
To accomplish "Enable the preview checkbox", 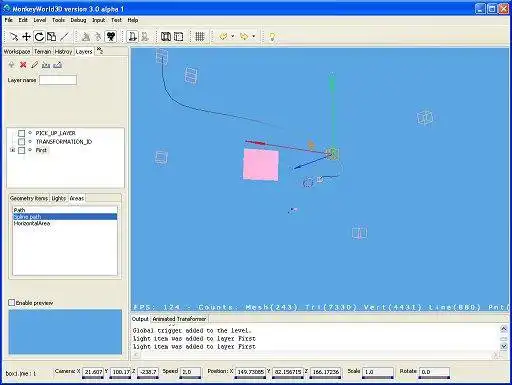I will (x=11, y=303).
